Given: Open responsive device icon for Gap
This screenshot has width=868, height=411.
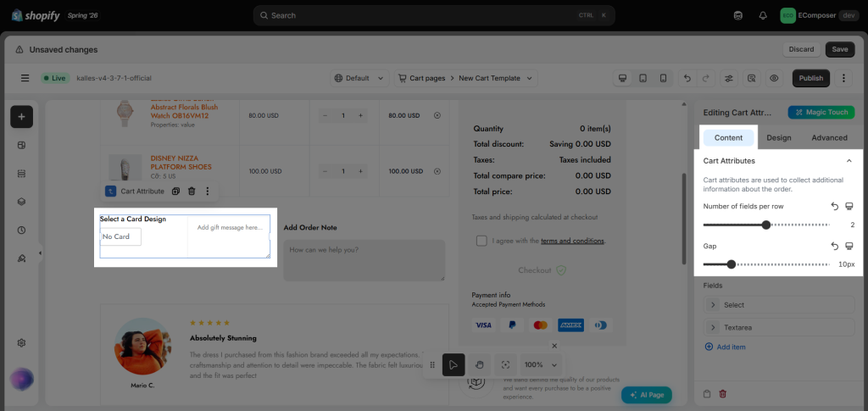Looking at the screenshot, I should pos(849,246).
